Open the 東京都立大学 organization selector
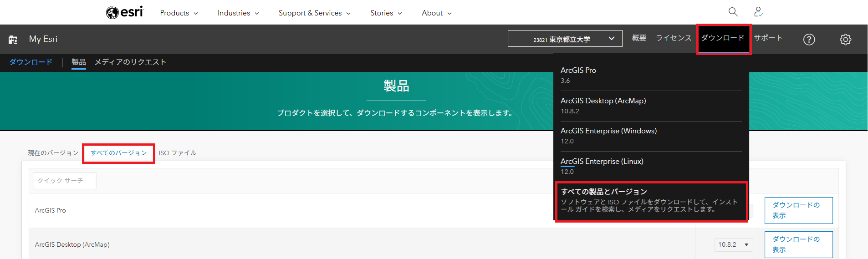Viewport: 868px width, 259px height. pos(565,39)
